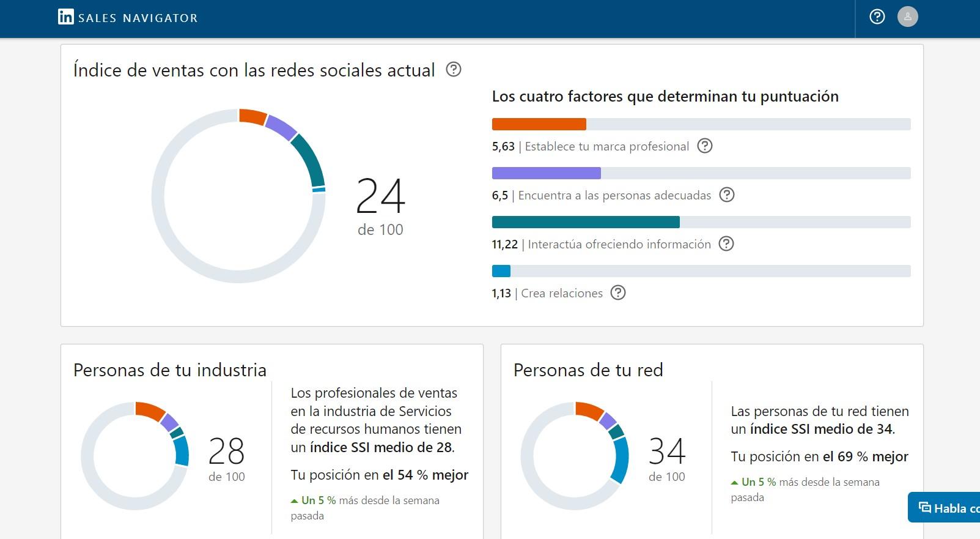
Task: Click the teal Interactúa progress bar
Action: tap(701, 222)
